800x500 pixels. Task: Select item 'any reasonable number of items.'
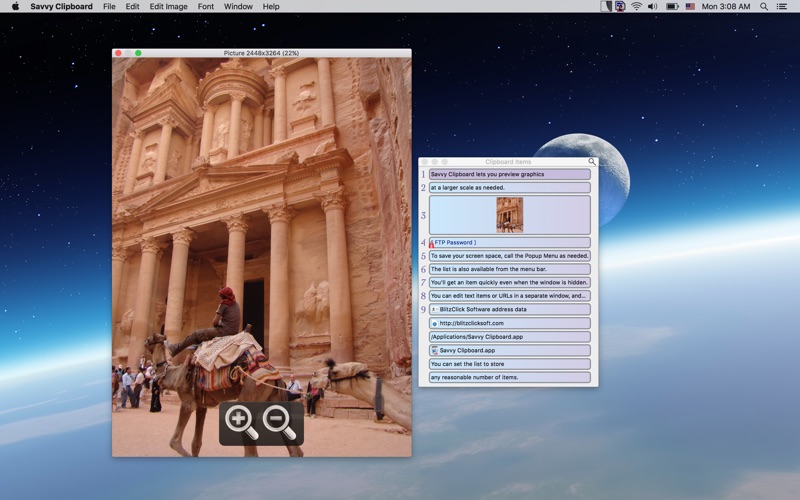(x=510, y=378)
